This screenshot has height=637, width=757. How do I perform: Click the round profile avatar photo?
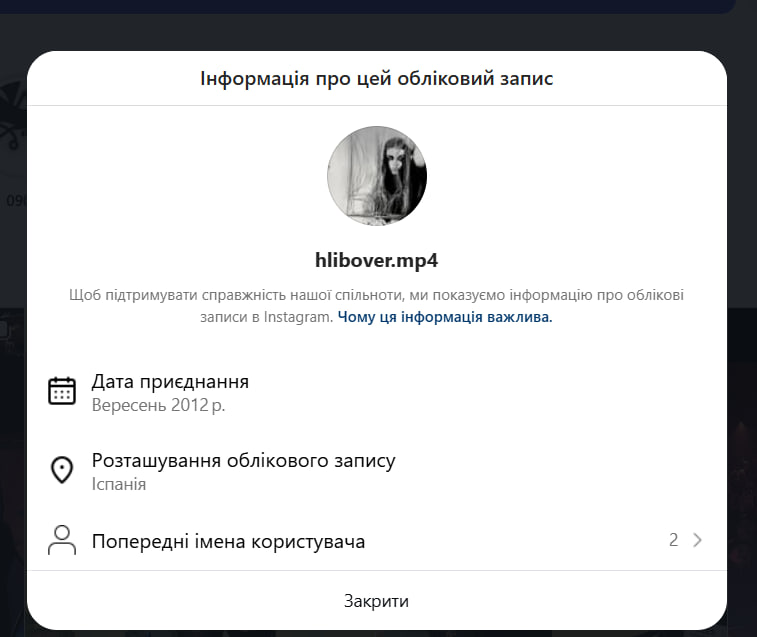(x=377, y=176)
